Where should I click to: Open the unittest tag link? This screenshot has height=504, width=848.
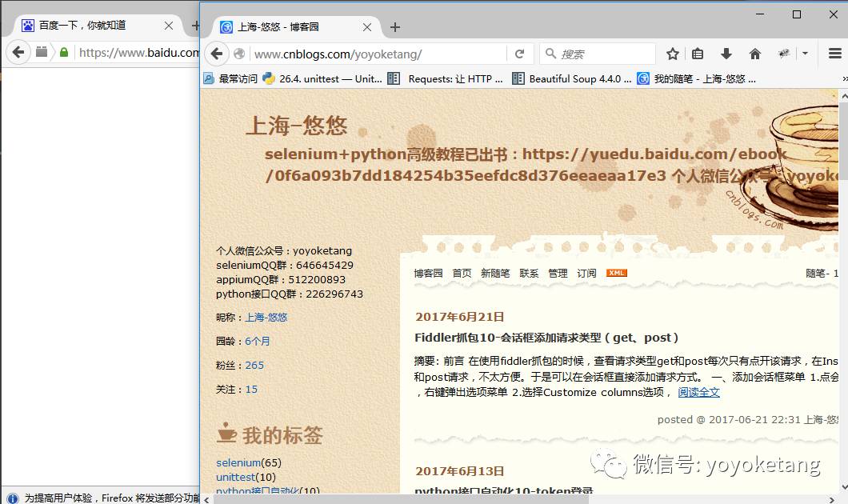235,477
